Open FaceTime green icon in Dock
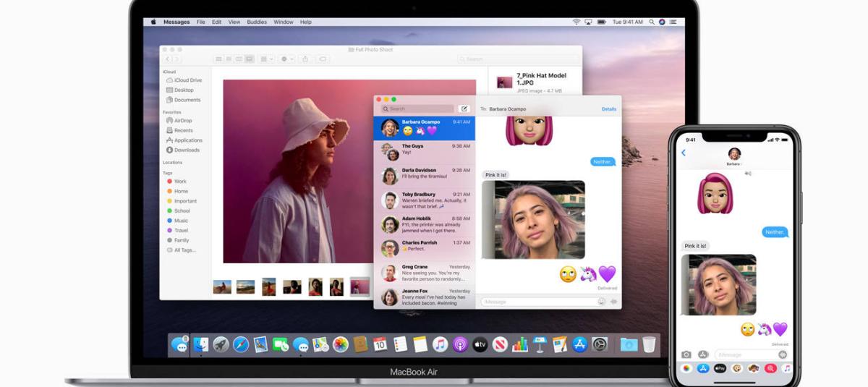Image resolution: width=868 pixels, height=387 pixels. [280, 344]
